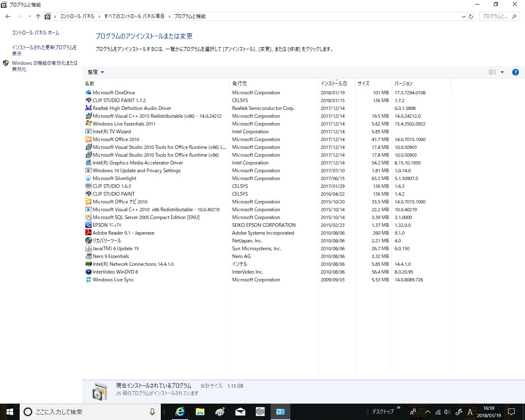Image resolution: width=525 pixels, height=420 pixels.
Task: Click the Microsoft Silverlight icon
Action: tap(88, 178)
